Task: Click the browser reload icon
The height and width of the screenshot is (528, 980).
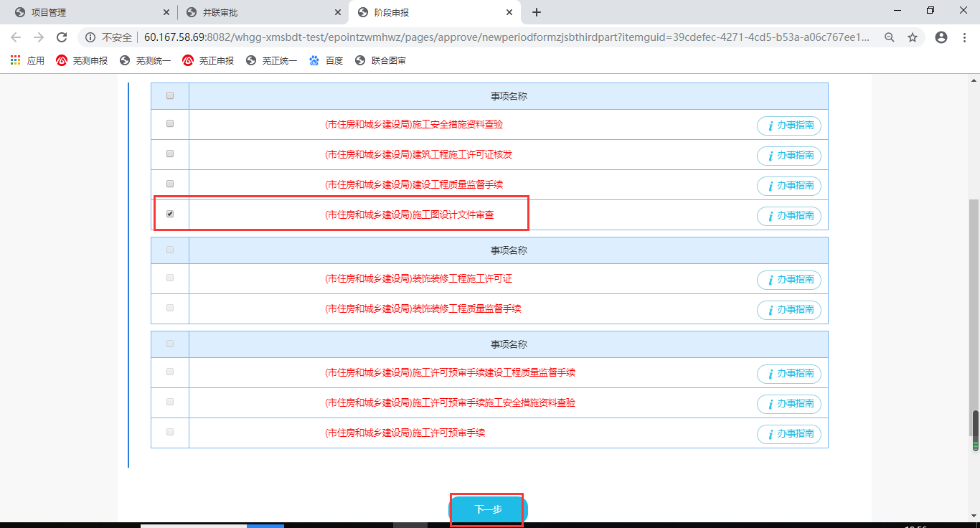Action: coord(62,37)
